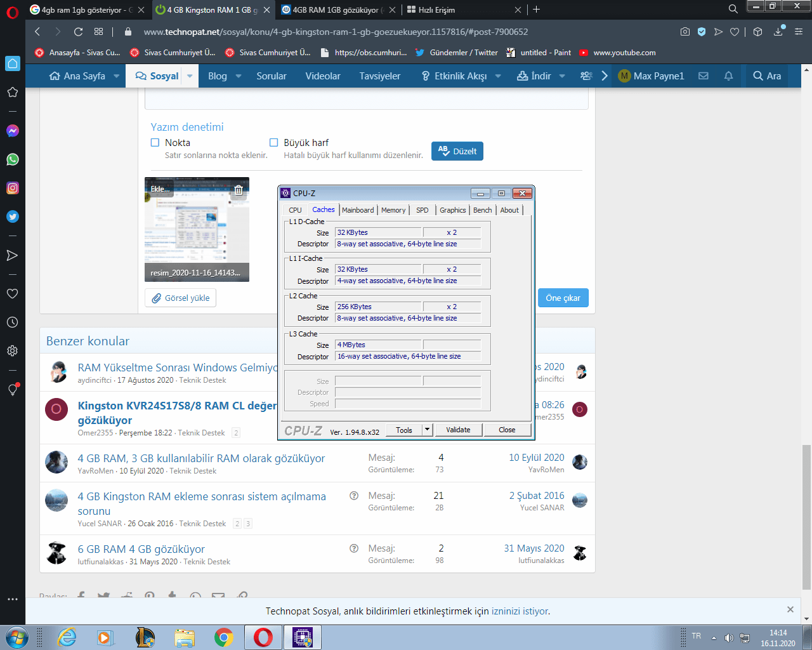Viewport: 812px width, 650px height.
Task: Switch to the SPD tab in CPU-Z
Action: (x=422, y=209)
